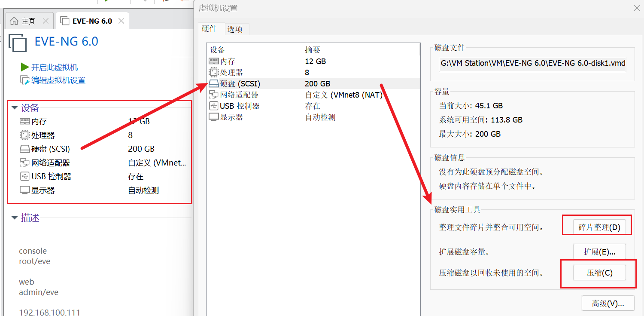Close the 虚拟机设置 dialog
The image size is (644, 316).
click(x=637, y=8)
